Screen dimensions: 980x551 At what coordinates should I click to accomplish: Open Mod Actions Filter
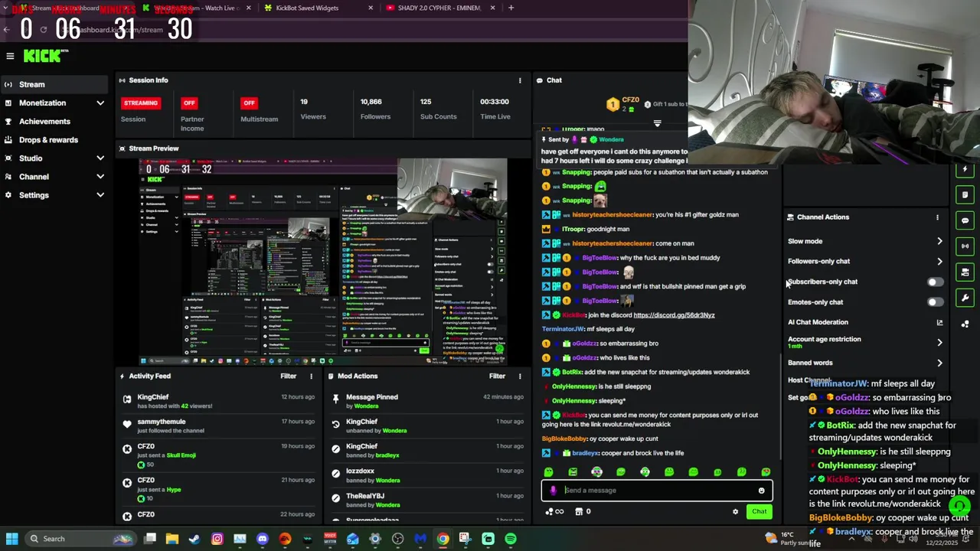coord(497,377)
